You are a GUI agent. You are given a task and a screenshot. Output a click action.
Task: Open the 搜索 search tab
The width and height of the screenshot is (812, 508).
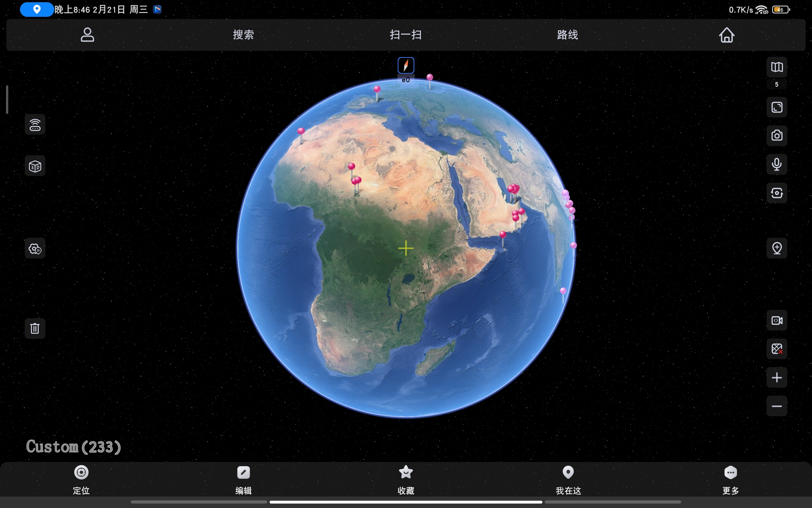[x=244, y=35]
